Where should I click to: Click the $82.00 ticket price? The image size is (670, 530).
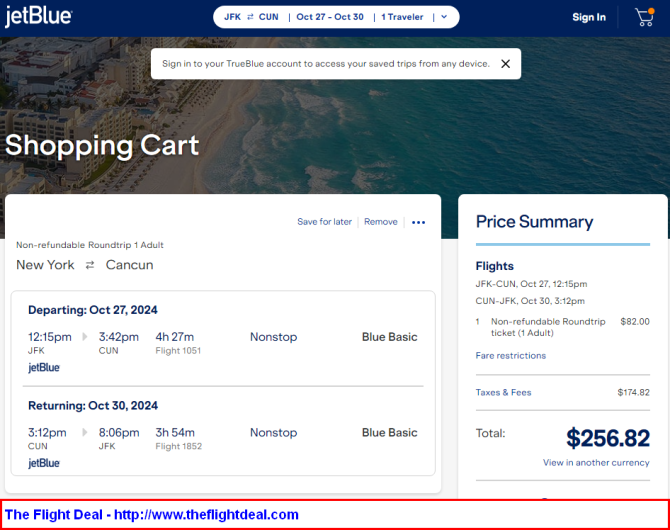click(635, 321)
